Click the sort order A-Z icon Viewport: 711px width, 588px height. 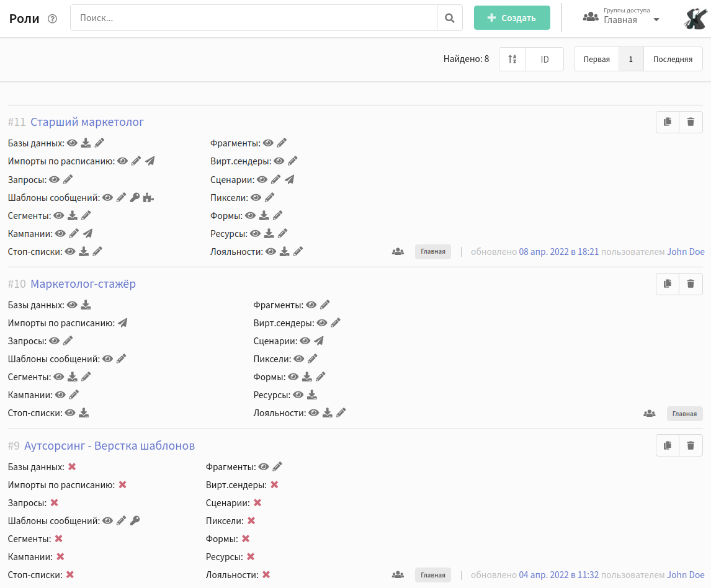[x=512, y=60]
